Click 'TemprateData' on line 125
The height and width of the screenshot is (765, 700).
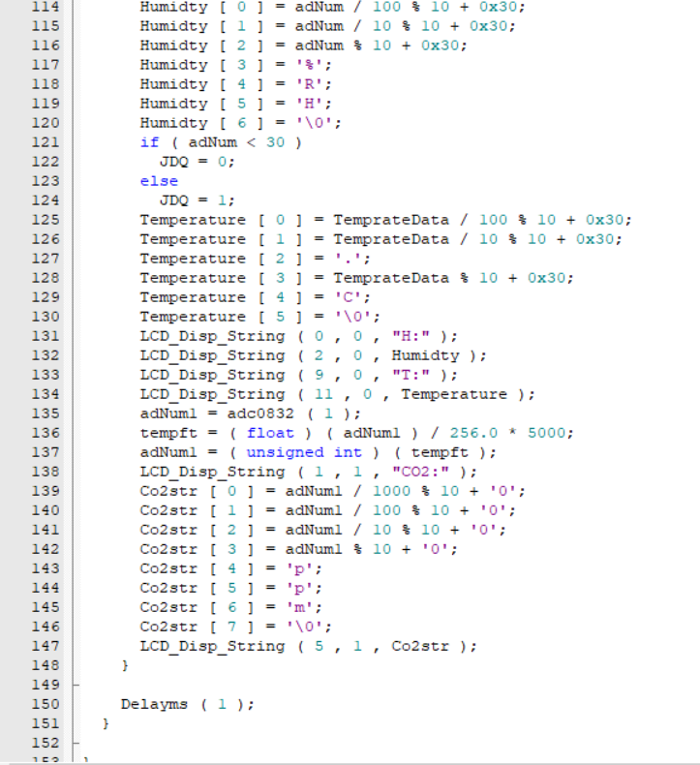coord(391,220)
